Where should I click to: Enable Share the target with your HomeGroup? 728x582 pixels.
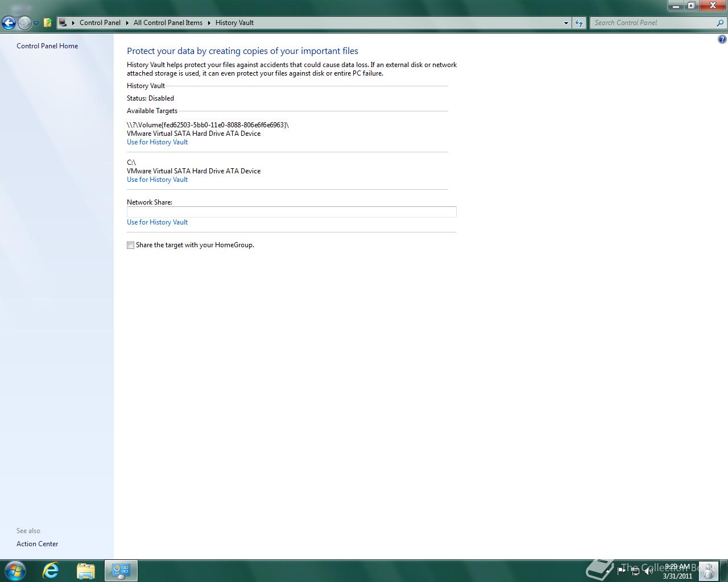[130, 245]
